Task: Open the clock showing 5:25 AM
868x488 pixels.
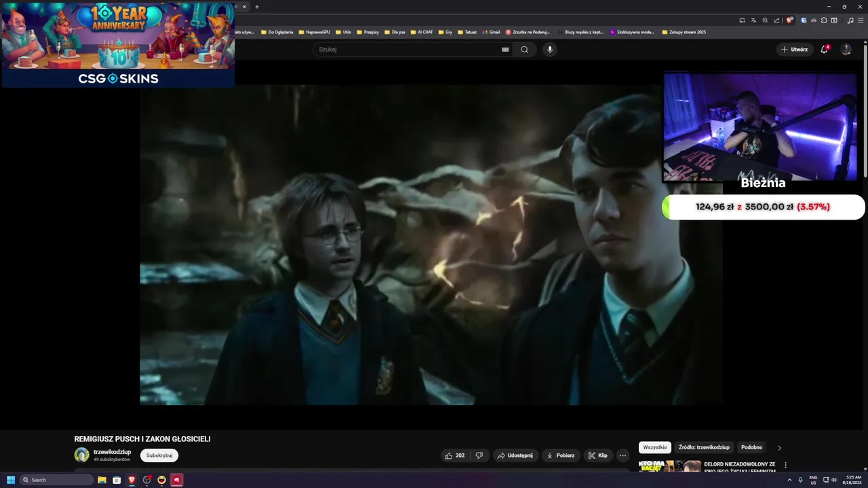Action: pyautogui.click(x=853, y=480)
